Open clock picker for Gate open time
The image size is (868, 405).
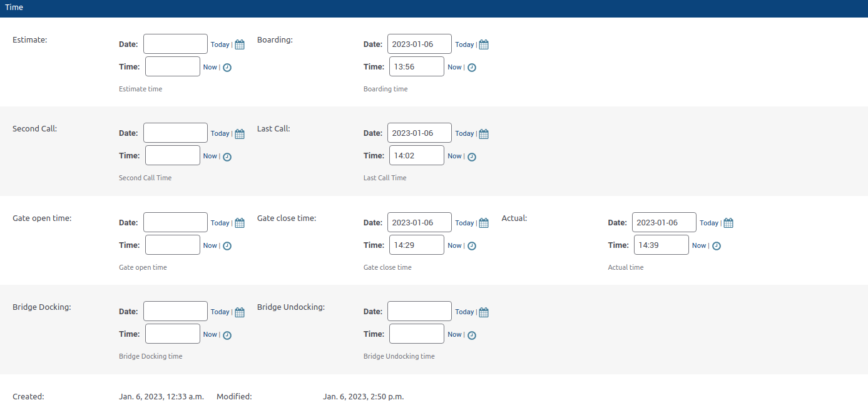pos(227,246)
